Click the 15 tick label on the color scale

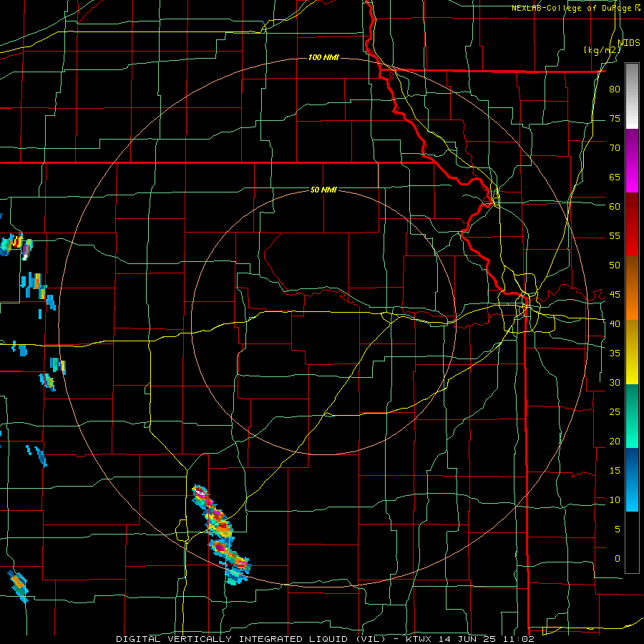coord(615,471)
